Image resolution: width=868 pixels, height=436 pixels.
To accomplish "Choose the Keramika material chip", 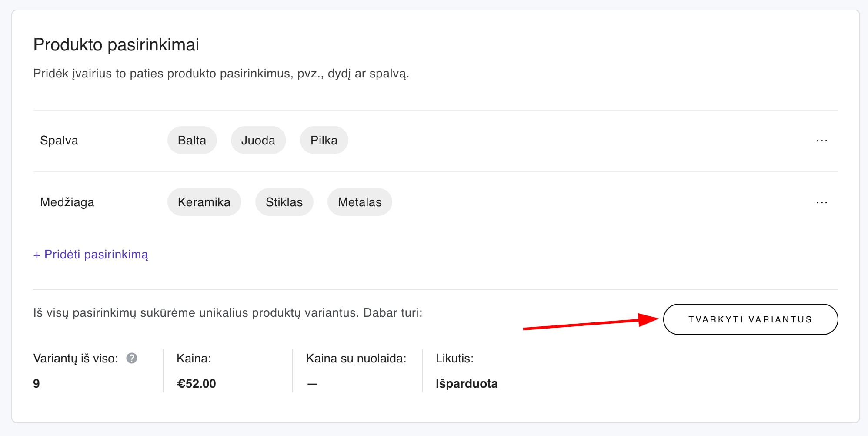I will coord(204,202).
